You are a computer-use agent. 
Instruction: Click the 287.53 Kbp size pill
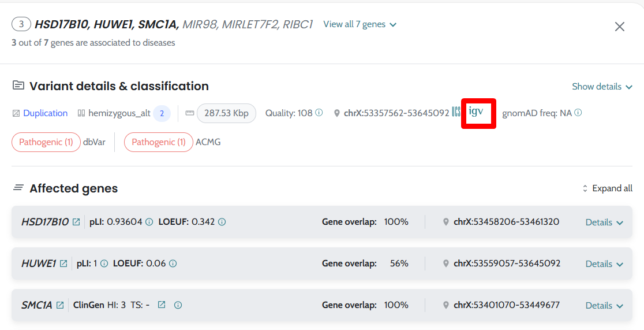pos(226,113)
